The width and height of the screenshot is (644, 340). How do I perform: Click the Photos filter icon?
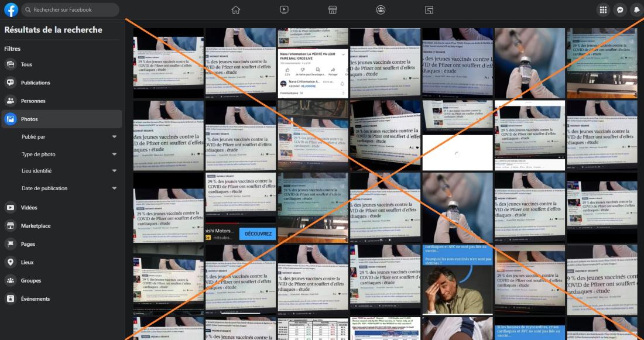pyautogui.click(x=11, y=119)
